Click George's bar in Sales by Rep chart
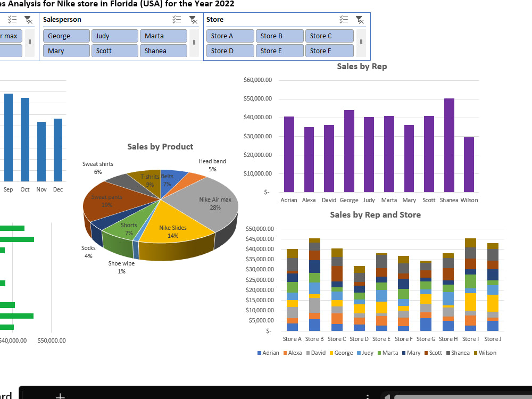532x399 pixels. tap(349, 151)
